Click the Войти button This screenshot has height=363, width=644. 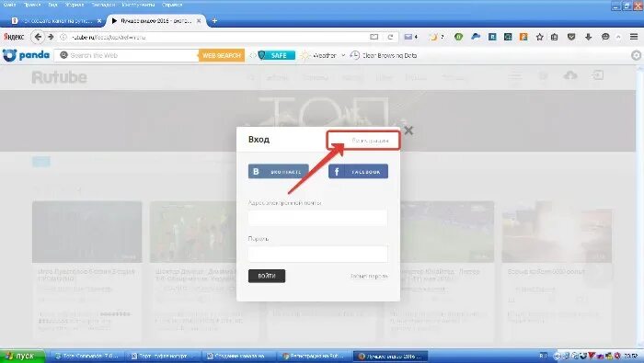267,276
